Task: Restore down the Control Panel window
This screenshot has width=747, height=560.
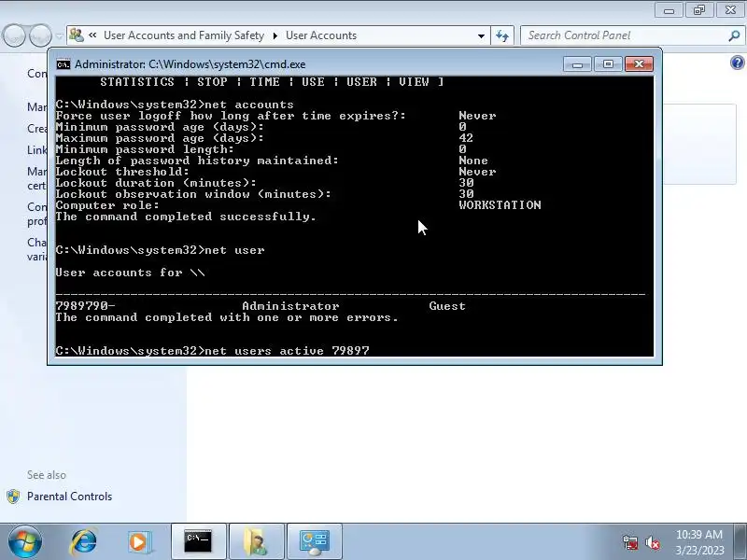Action: pos(698,10)
